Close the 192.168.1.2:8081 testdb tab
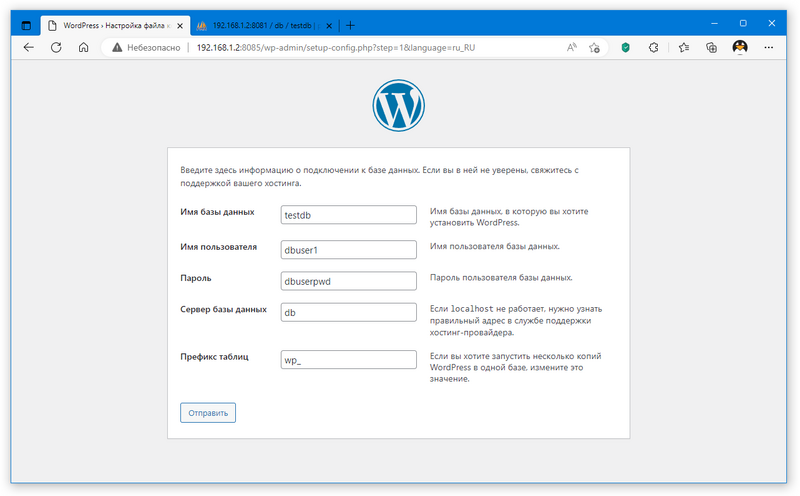The width and height of the screenshot is (800, 496). [329, 26]
